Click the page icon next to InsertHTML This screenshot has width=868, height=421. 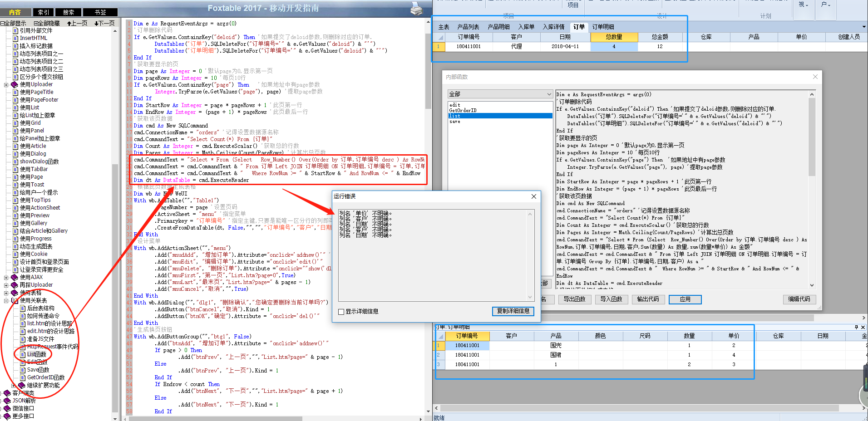tap(15, 38)
